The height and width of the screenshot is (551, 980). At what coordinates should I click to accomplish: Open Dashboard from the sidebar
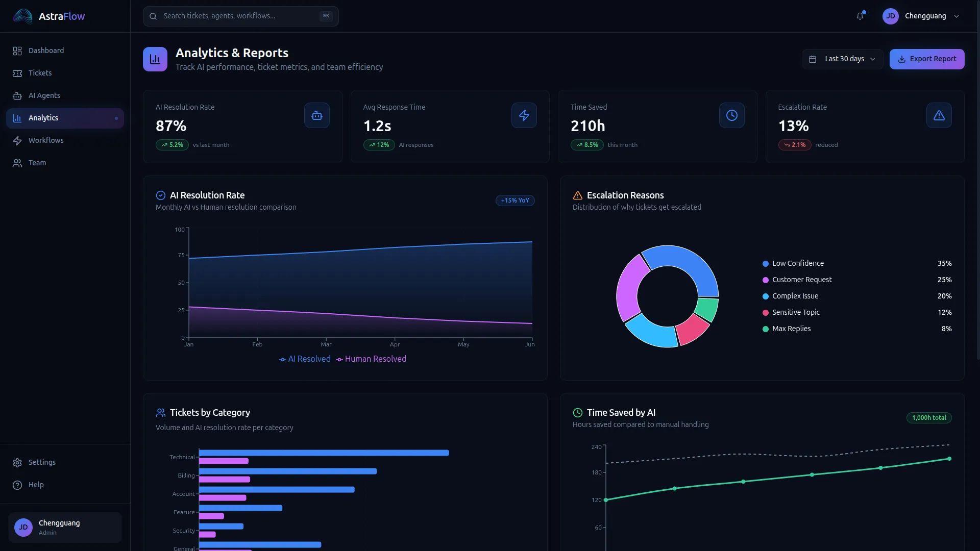pos(65,51)
